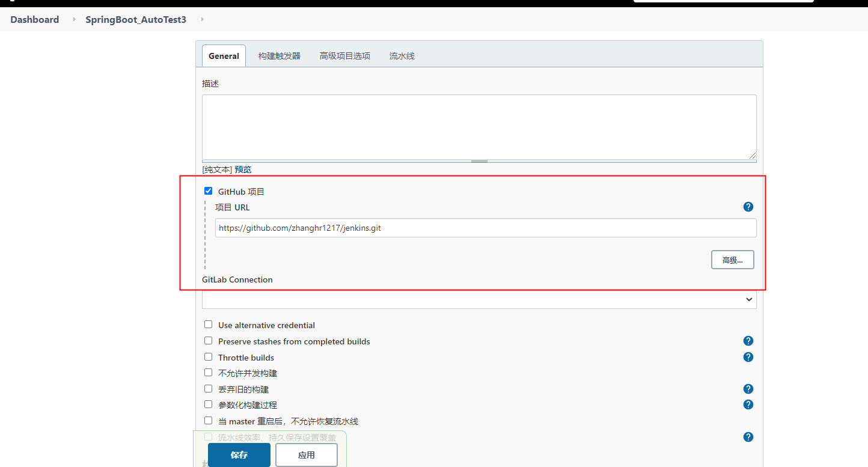Image resolution: width=868 pixels, height=467 pixels.
Task: Open help for Preserve stashes from completed builds
Action: (748, 340)
